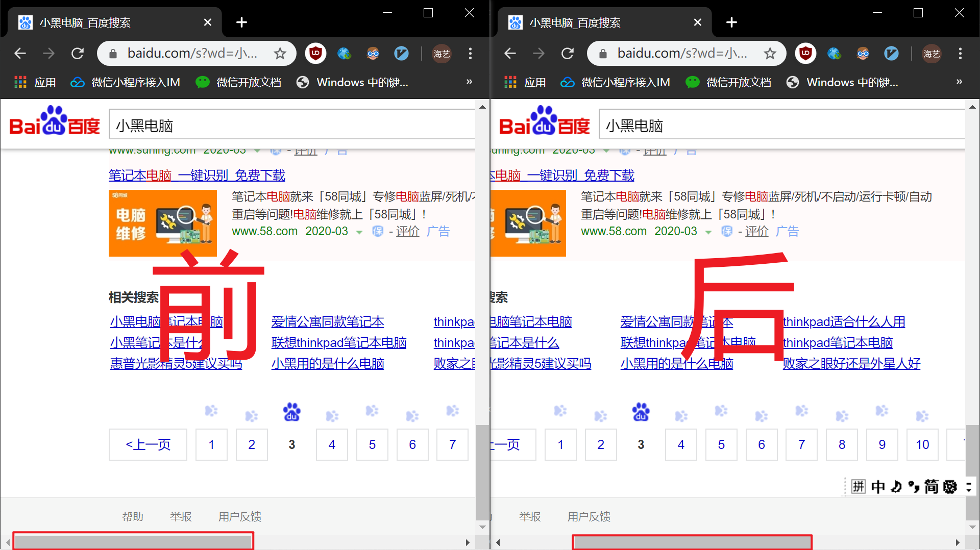Click the 举报 footer link in the right window
The height and width of the screenshot is (550, 980).
530,516
